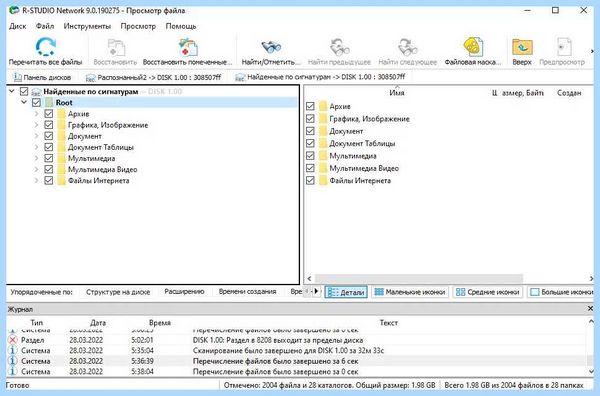
Task: Uncheck Мультимедиа in the right list
Action: point(310,156)
